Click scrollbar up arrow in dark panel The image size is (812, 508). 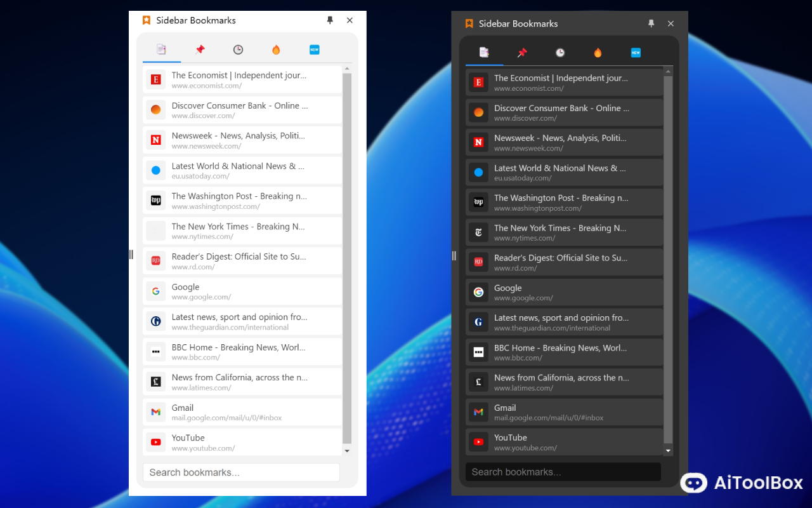tap(668, 72)
